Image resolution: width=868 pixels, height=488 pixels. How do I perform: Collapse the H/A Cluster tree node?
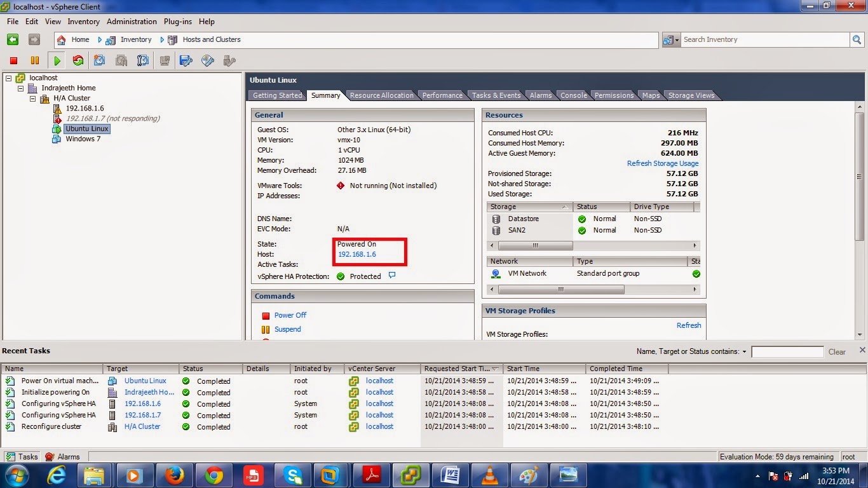pos(32,98)
